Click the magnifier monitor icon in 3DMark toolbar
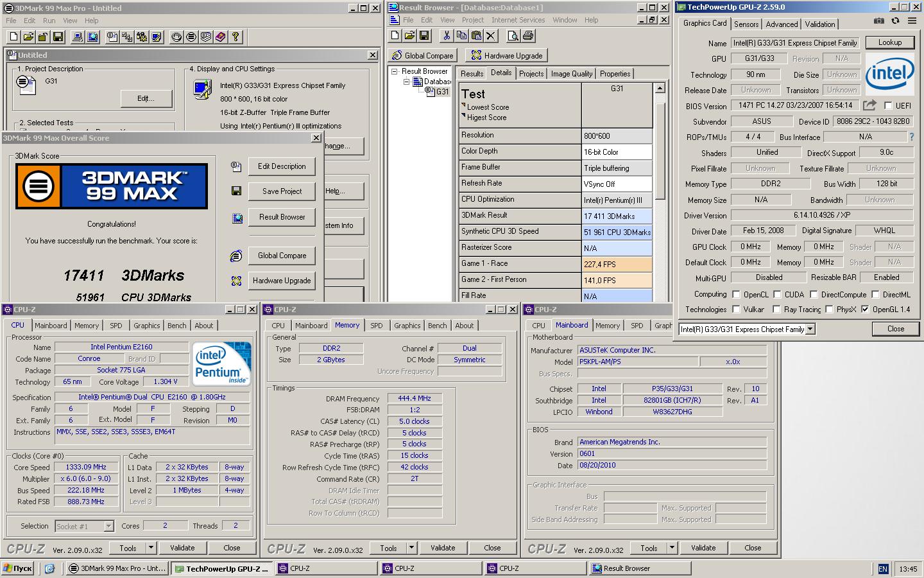 pos(92,37)
